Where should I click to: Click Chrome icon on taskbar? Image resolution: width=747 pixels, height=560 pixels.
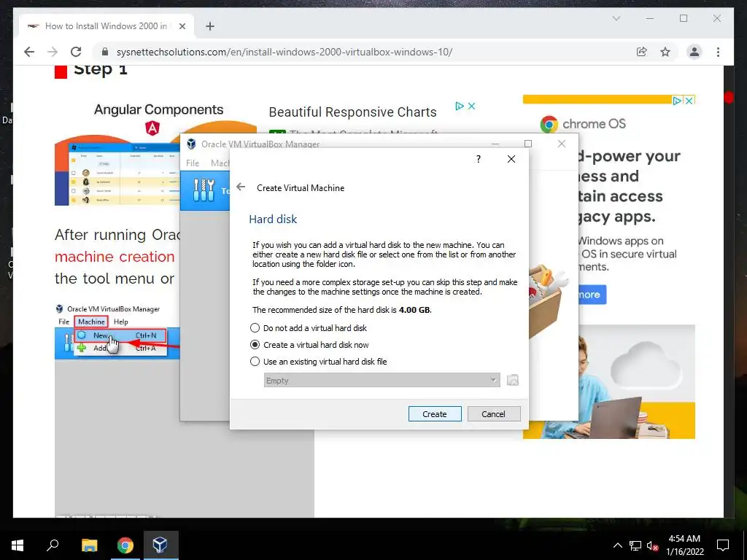[125, 545]
